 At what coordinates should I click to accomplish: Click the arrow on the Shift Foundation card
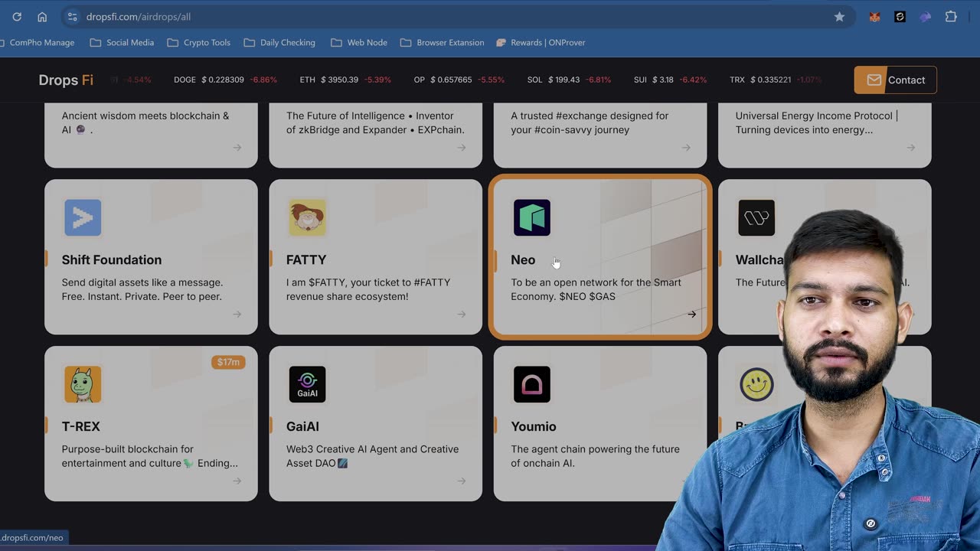click(237, 314)
